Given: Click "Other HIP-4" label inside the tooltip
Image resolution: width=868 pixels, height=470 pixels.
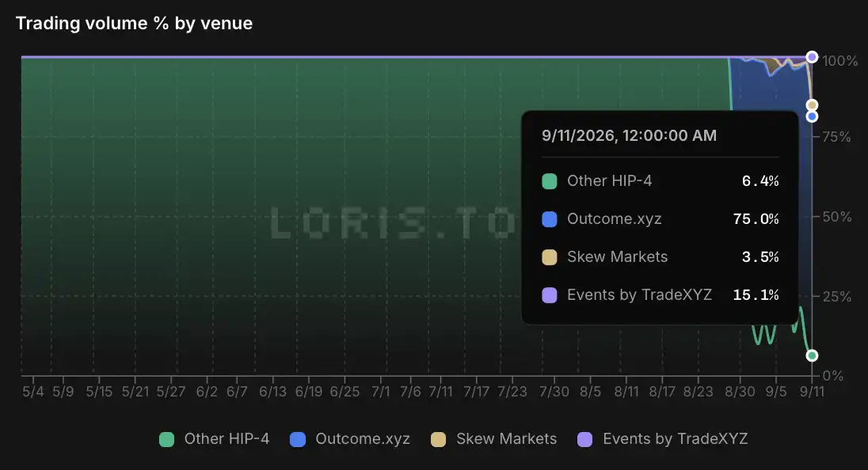Looking at the screenshot, I should tap(610, 181).
